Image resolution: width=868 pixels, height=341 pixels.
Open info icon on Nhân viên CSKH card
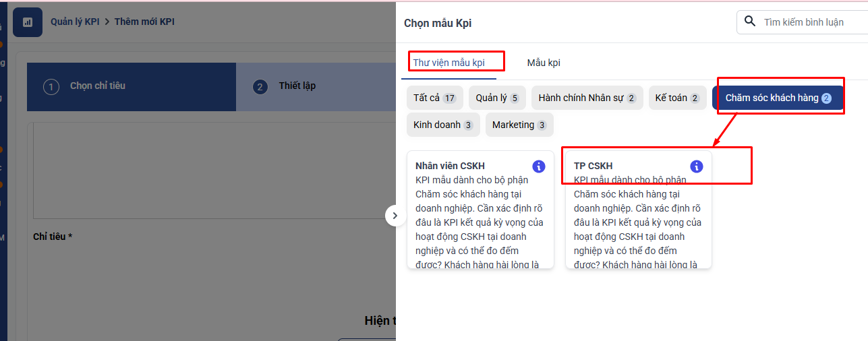pyautogui.click(x=538, y=166)
